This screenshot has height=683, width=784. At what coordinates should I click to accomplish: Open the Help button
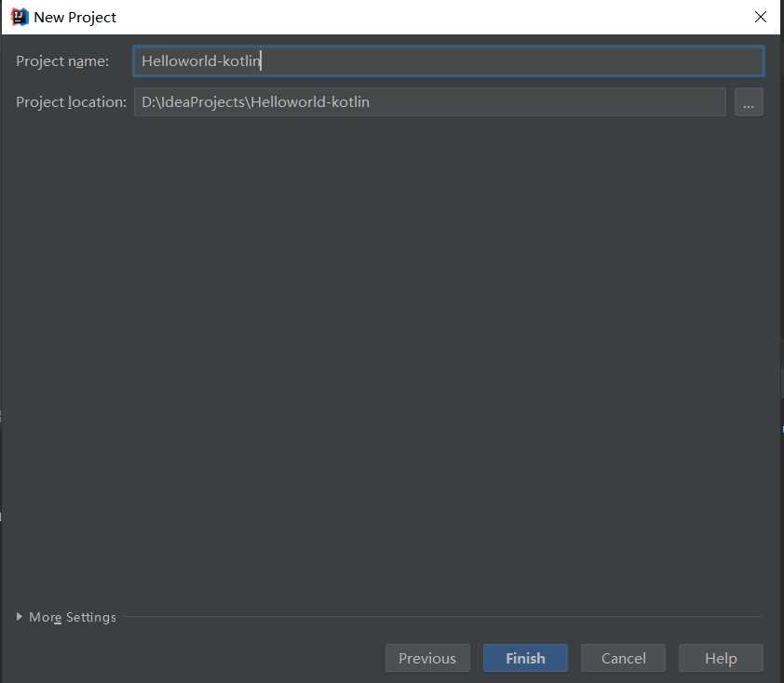coord(721,658)
